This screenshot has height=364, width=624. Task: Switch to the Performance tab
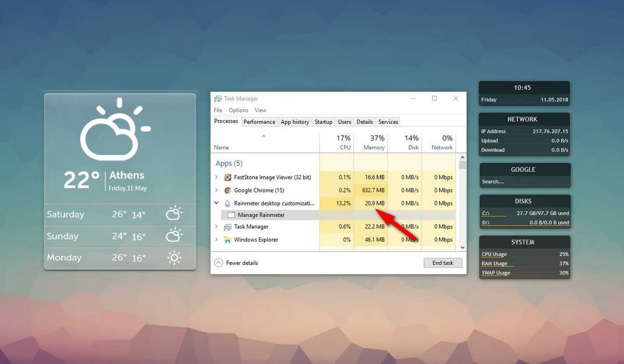(x=259, y=122)
